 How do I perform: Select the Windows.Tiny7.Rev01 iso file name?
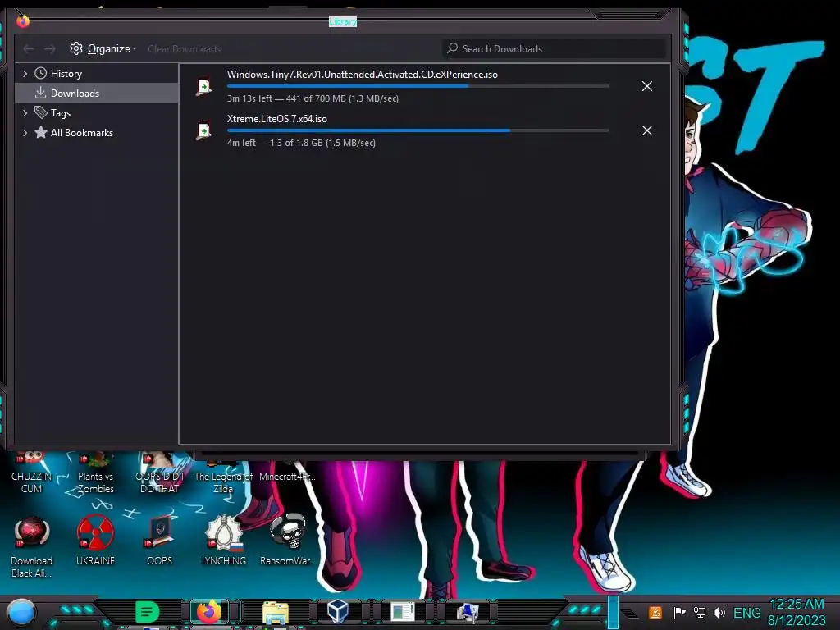click(x=362, y=75)
